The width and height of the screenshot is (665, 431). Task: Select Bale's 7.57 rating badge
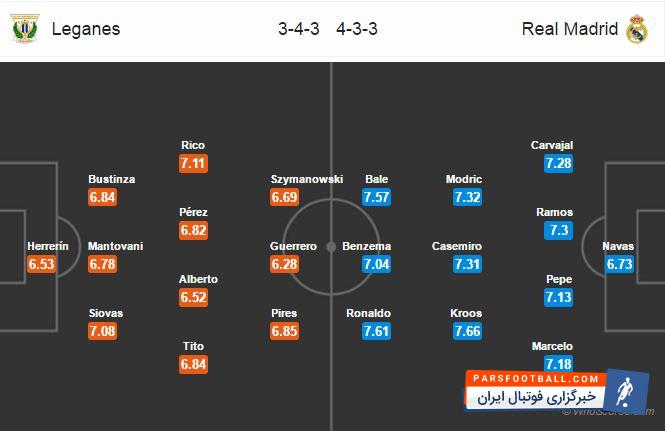(377, 197)
